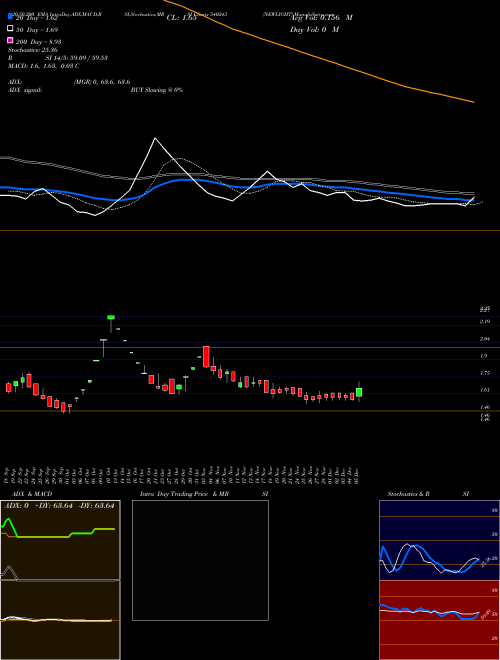Click the 'Day Vol: 0 M' text

314,29
